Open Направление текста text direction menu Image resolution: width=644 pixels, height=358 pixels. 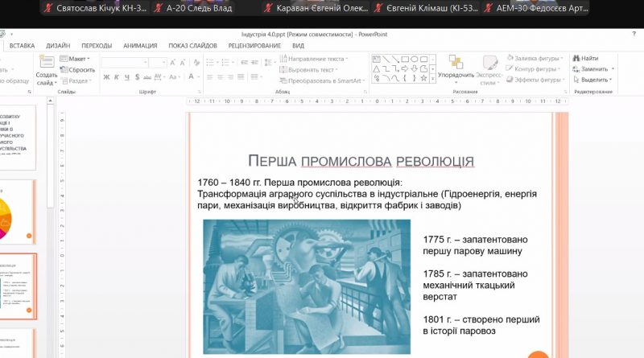(x=314, y=59)
